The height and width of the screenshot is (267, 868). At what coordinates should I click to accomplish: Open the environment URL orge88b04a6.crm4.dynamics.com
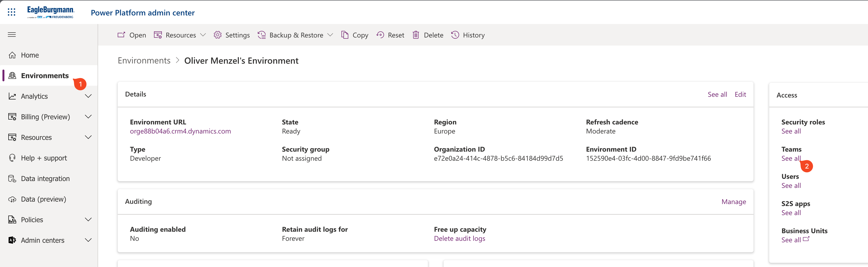coord(180,131)
